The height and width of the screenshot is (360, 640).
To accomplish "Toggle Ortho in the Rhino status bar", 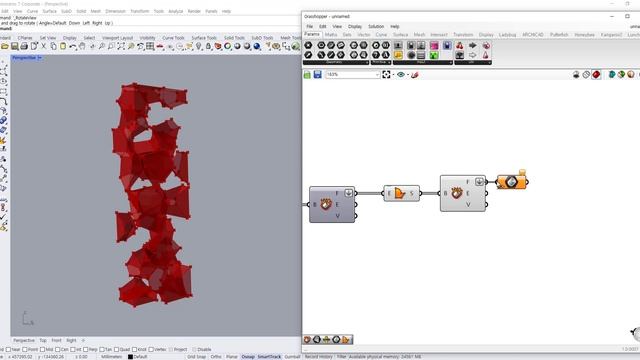I will point(216,357).
